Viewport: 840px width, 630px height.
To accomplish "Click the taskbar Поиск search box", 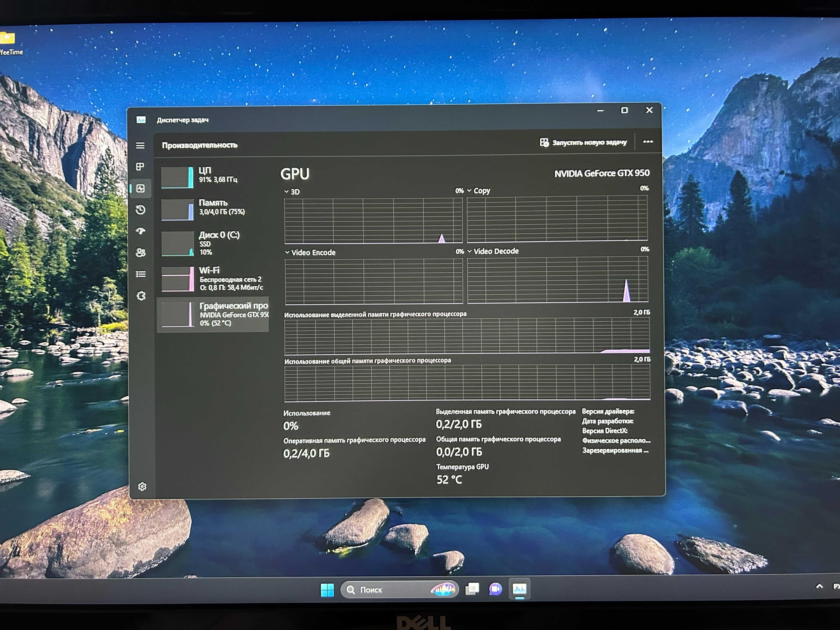I will pyautogui.click(x=400, y=590).
